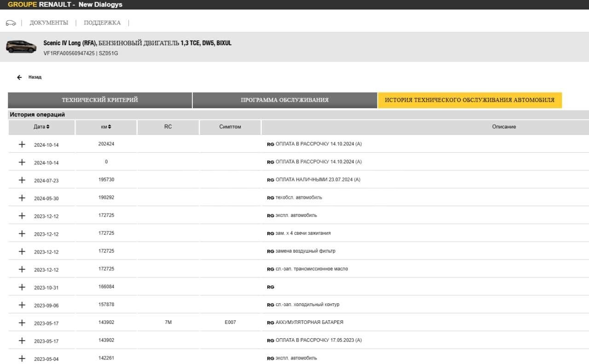The height and width of the screenshot is (364, 589).
Task: Switch to ПРОГРАММА ОБСЛУЖИВАНИЯ tab
Action: 285,100
